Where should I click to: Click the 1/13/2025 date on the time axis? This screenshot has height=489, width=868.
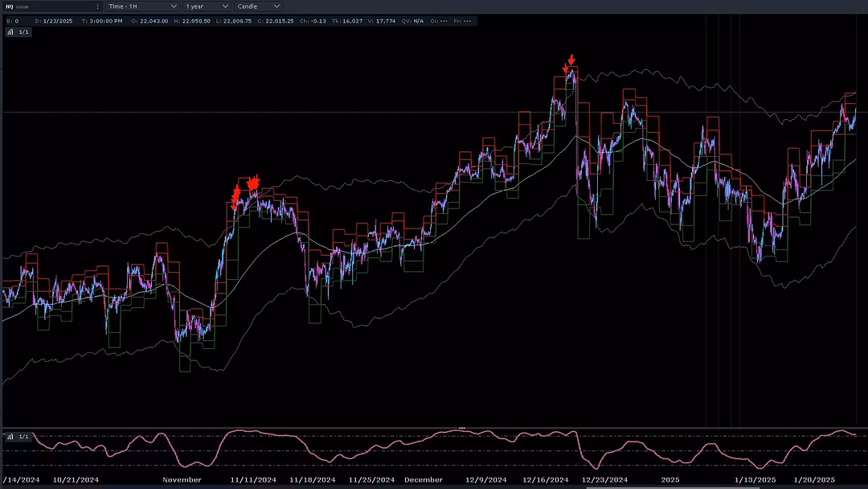(x=755, y=479)
